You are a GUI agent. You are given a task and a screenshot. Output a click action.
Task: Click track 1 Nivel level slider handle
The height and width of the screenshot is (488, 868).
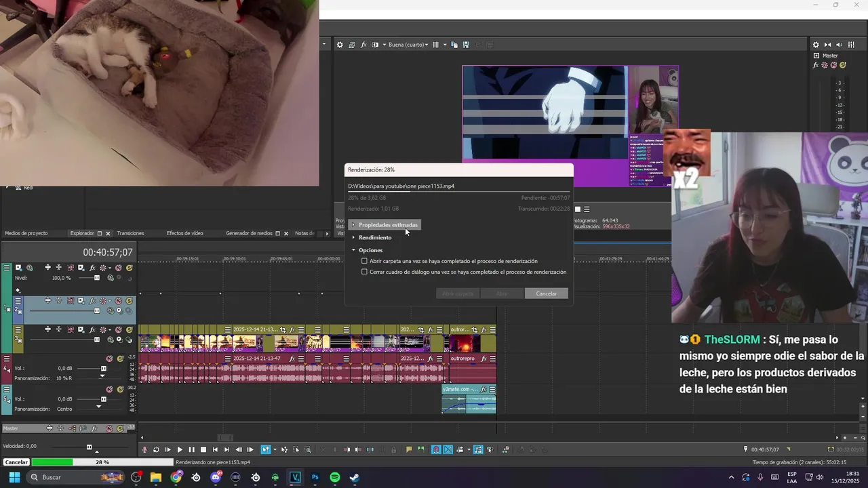pyautogui.click(x=97, y=278)
